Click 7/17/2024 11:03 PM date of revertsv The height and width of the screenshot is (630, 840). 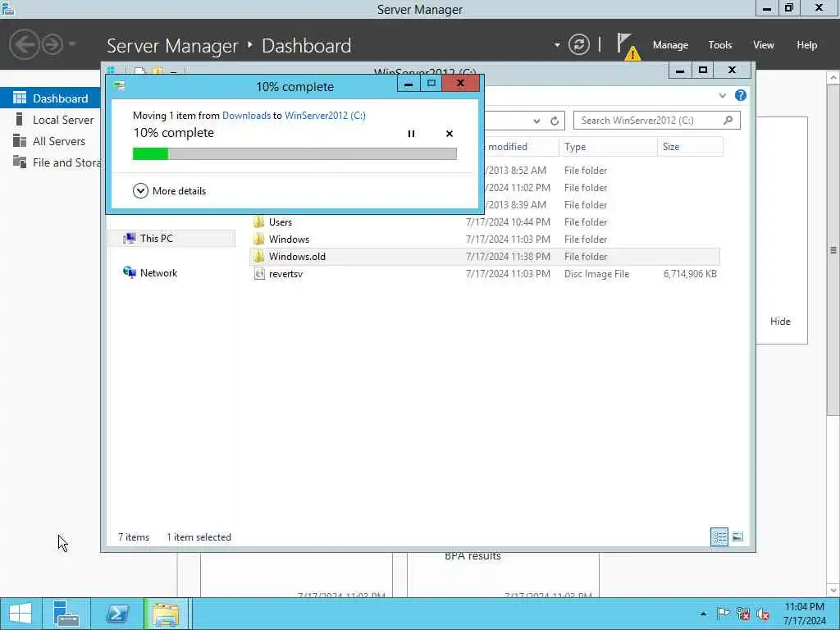pos(508,274)
